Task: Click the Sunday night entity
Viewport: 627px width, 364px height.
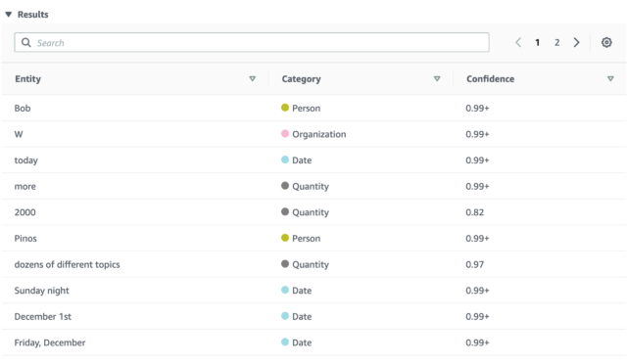Action: tap(41, 291)
